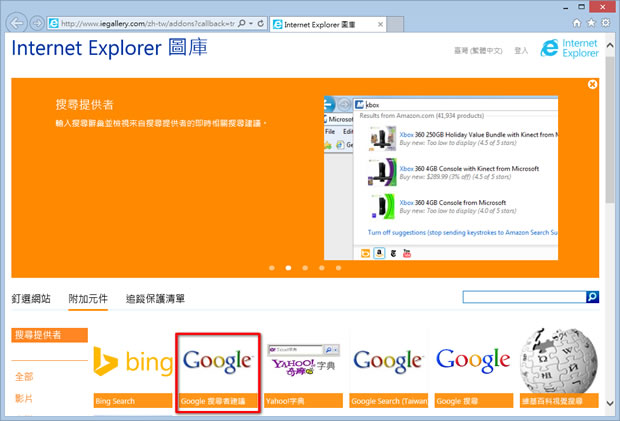The image size is (620, 421).
Task: Maximize the Internet Explorer window
Action: (581, 7)
